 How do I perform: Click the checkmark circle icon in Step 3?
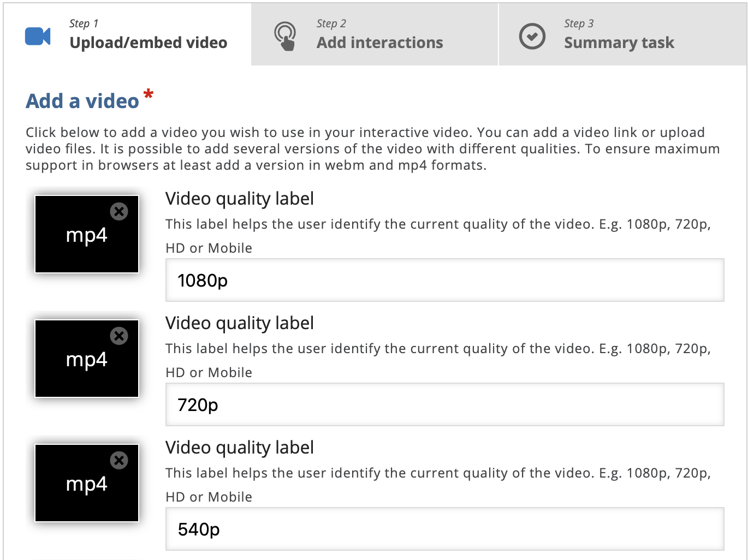(532, 37)
